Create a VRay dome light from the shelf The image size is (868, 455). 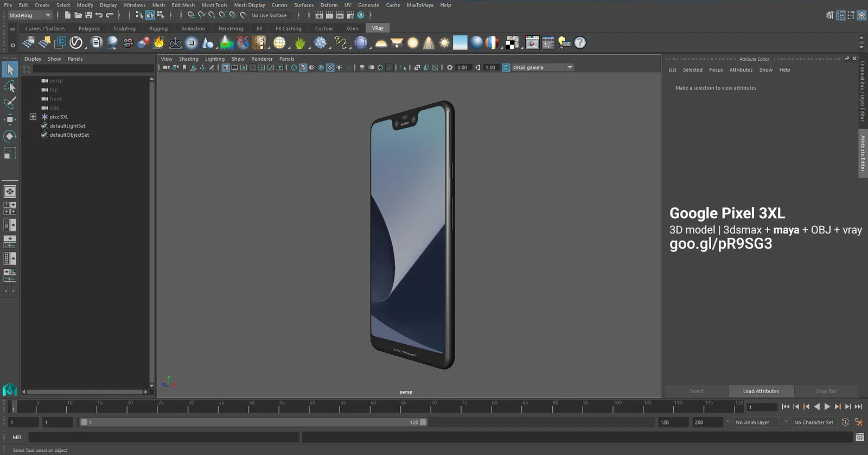pos(381,42)
